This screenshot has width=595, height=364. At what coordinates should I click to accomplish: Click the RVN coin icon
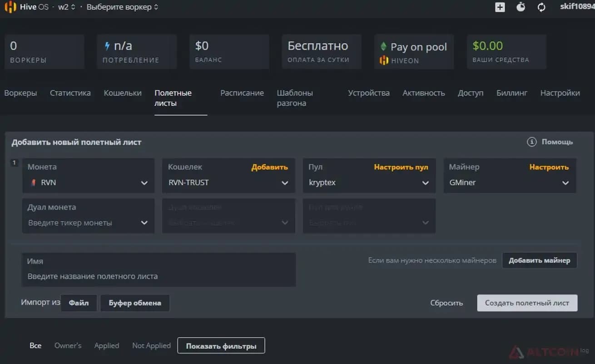click(33, 183)
